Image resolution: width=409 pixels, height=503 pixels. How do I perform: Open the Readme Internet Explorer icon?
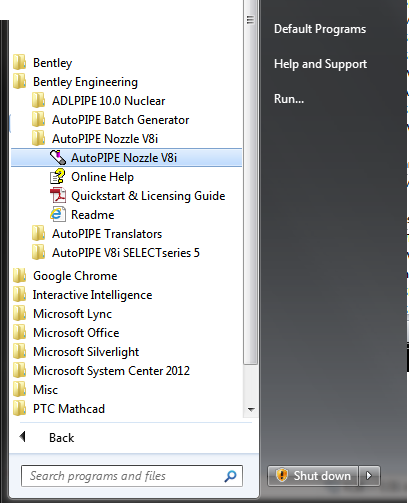[58, 214]
